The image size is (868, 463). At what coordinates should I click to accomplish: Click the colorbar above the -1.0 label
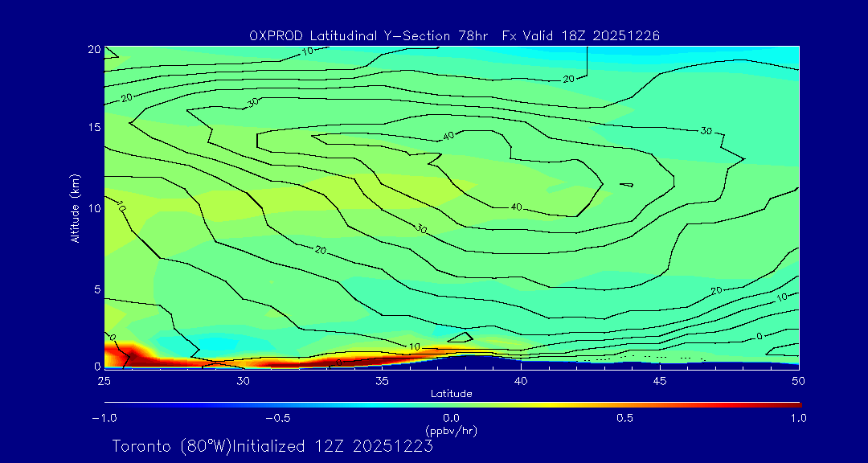click(106, 405)
